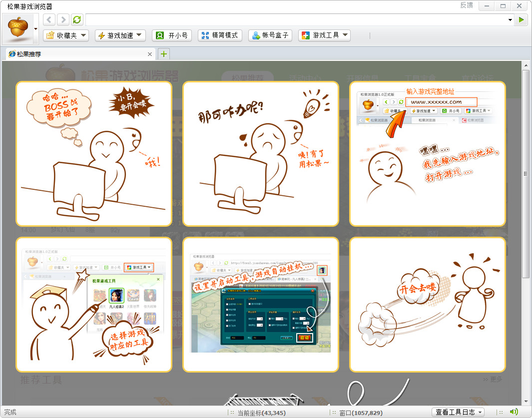Click the 反馈 feedback link
Image resolution: width=532 pixels, height=418 pixels.
467,5
